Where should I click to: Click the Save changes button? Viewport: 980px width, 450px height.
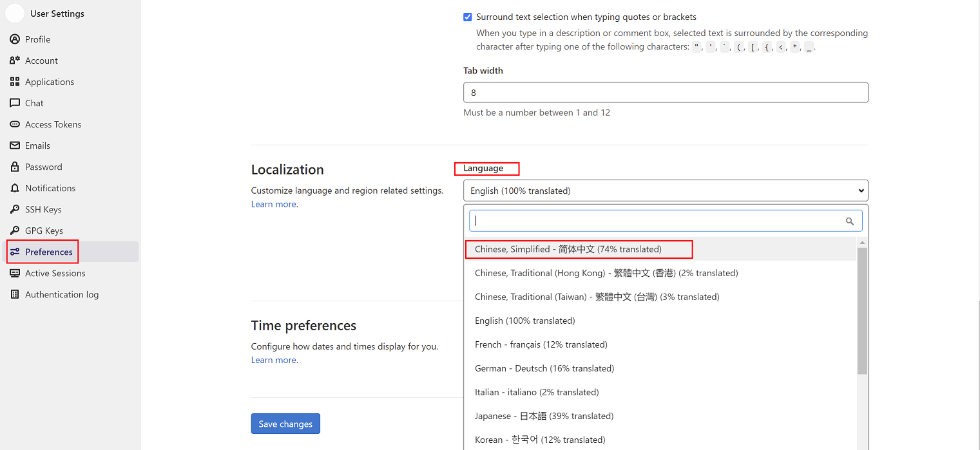[x=285, y=424]
